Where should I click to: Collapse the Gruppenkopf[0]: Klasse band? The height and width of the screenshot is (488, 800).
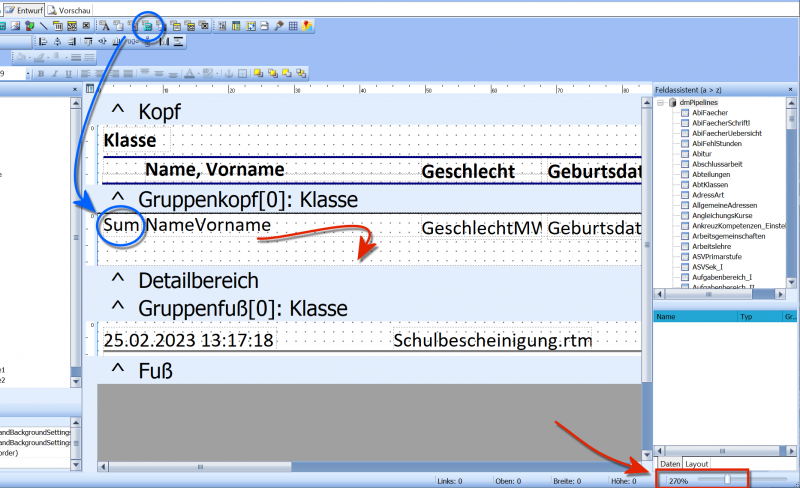pyautogui.click(x=118, y=198)
